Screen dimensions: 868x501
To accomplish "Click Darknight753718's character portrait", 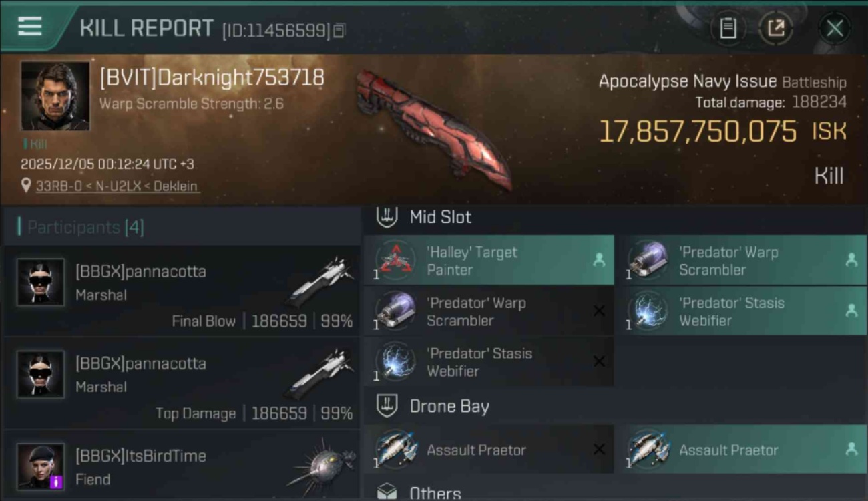I will tap(55, 96).
